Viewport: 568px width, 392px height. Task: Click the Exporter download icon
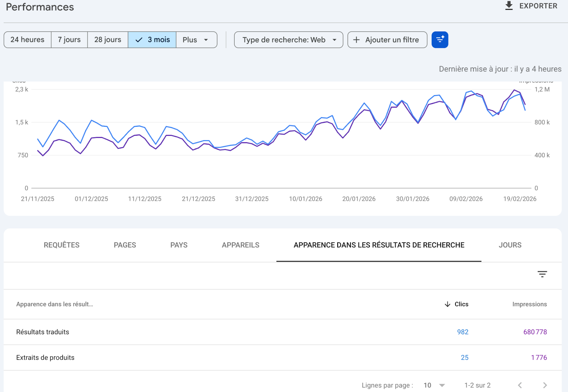[x=509, y=6]
